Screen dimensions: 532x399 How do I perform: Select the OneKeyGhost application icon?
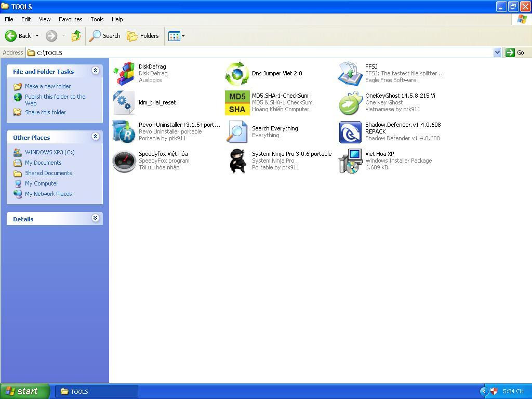[x=350, y=102]
